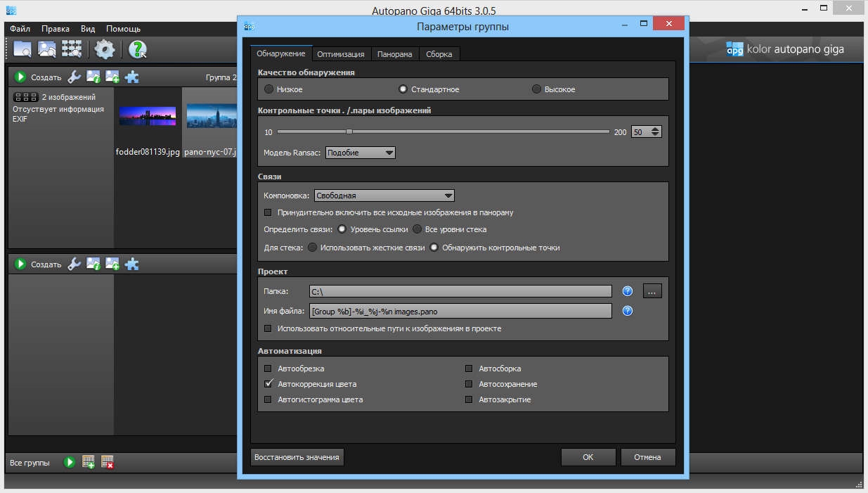Viewport: 868px width, 493px height.
Task: Remove a group with the grid red-cross icon
Action: click(x=108, y=462)
